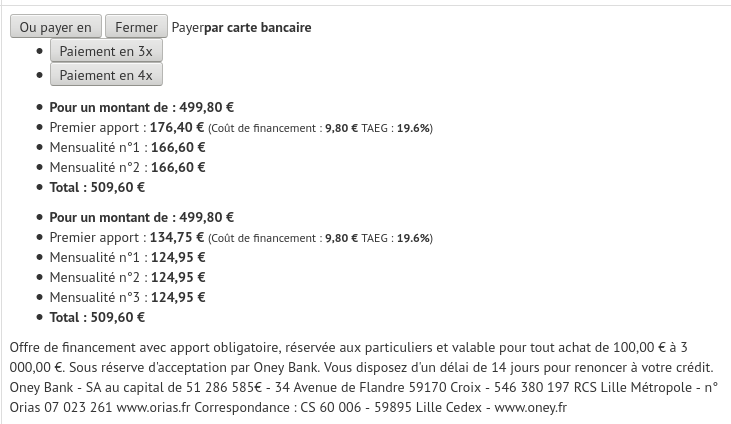Click the Mensualité n°3 124,95 € line

click(127, 298)
